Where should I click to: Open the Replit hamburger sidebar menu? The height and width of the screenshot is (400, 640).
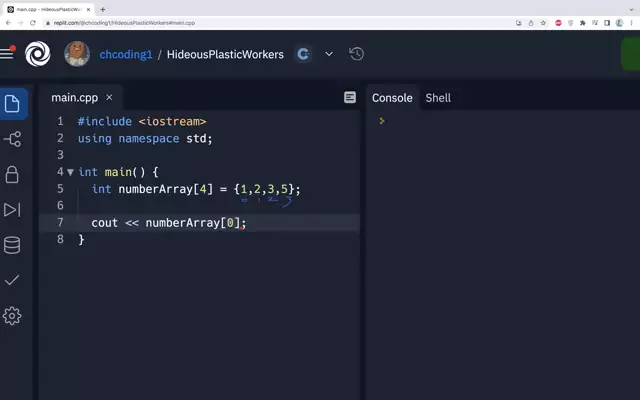tap(7, 53)
